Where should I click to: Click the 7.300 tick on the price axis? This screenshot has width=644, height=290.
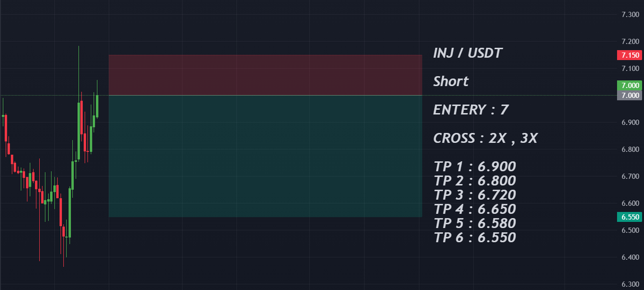tap(630, 15)
